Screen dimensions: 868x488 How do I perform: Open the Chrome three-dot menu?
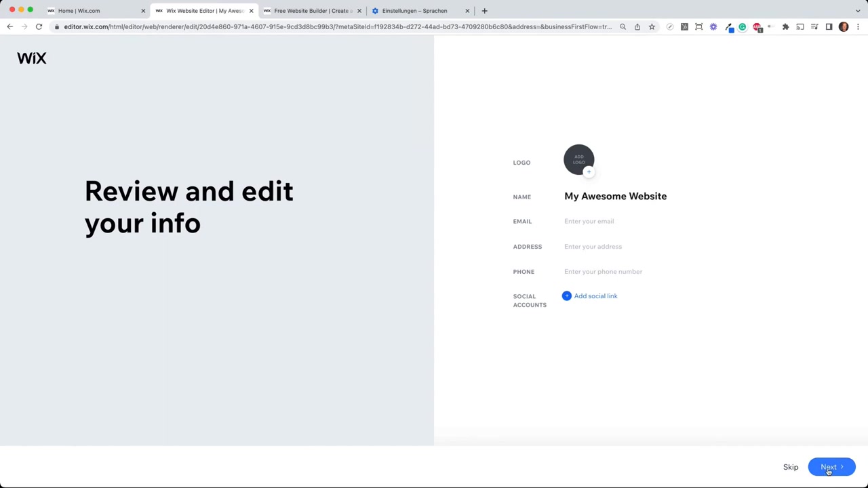[x=858, y=27]
